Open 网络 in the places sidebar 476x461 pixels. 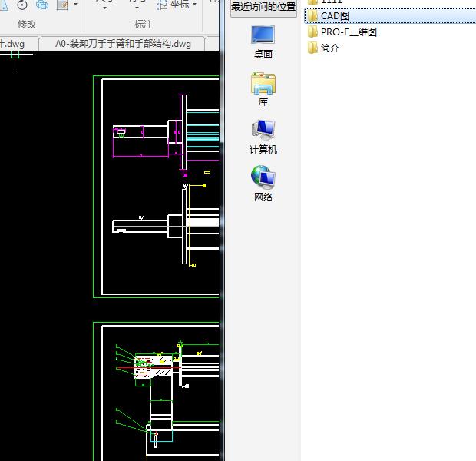263,184
